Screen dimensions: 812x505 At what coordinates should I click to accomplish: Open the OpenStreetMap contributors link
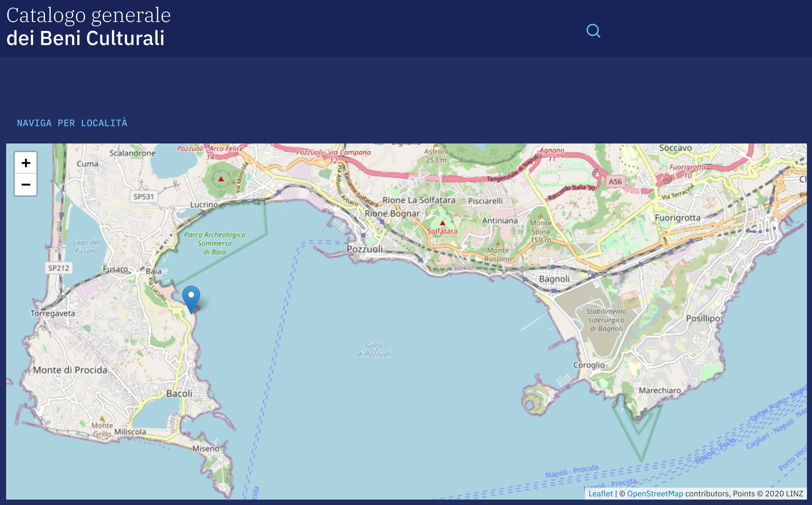(x=655, y=493)
